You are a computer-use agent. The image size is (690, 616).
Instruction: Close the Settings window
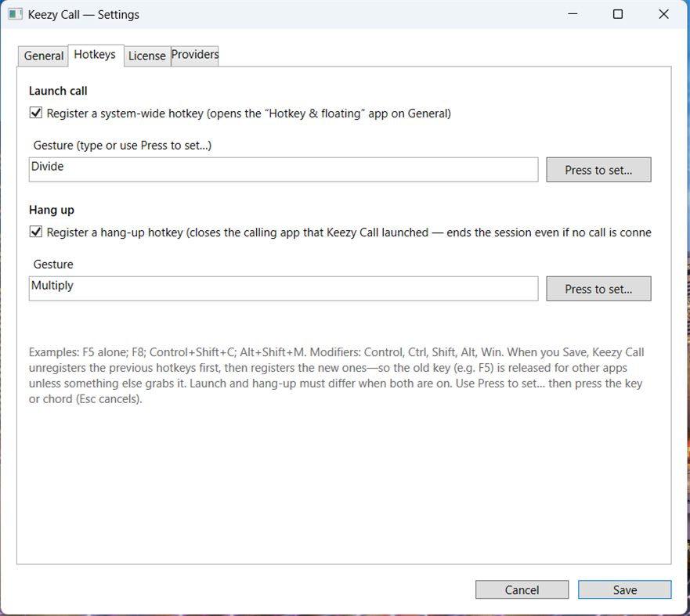(663, 14)
